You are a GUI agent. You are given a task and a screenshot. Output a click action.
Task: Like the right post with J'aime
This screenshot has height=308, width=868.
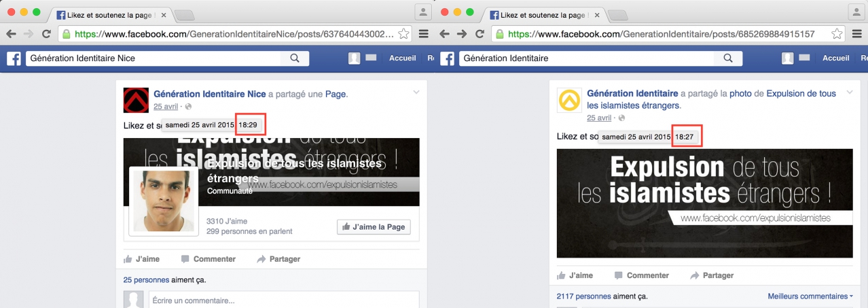(575, 275)
